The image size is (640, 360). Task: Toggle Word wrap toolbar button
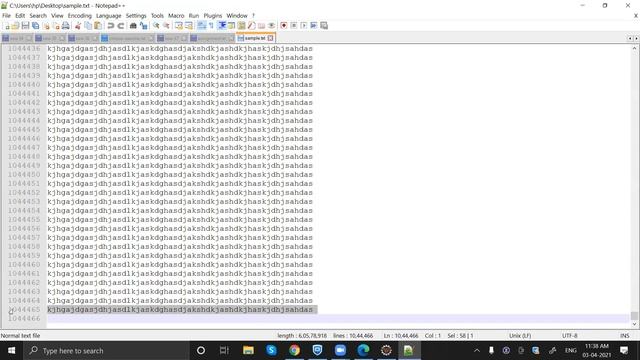coord(201,26)
